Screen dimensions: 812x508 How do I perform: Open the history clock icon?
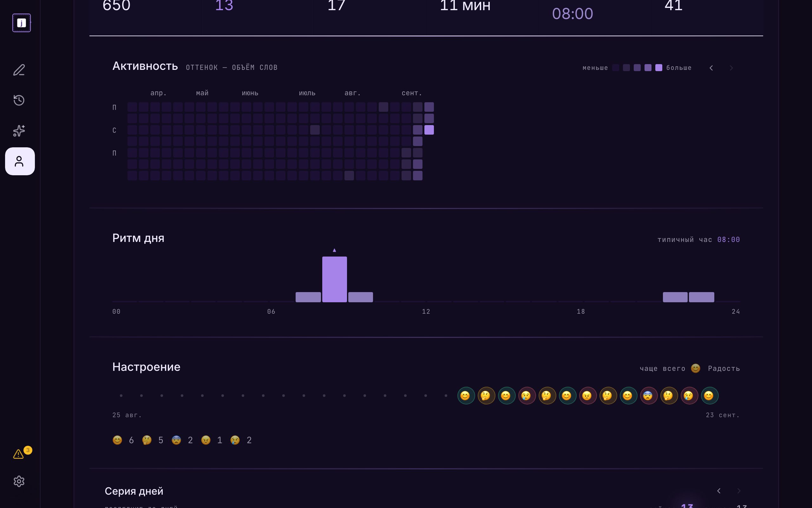[x=19, y=100]
